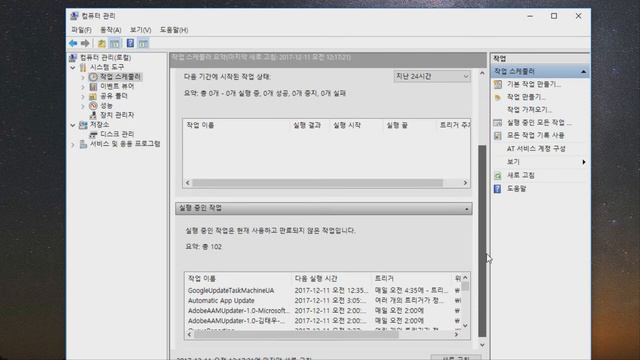The image size is (640, 360).
Task: Click the Help toolbar icon
Action: pos(130,43)
